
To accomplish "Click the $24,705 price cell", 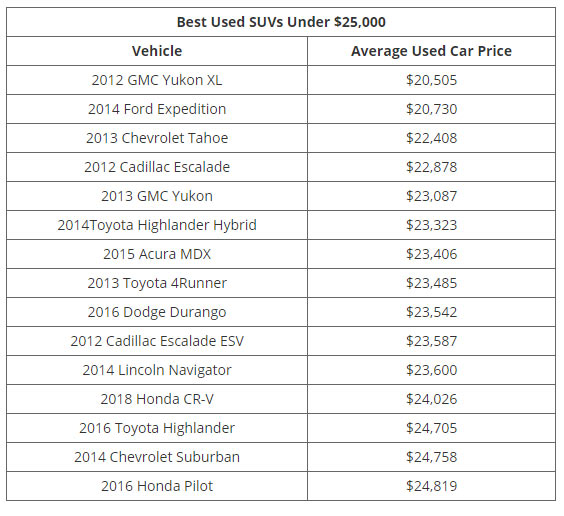I will (431, 428).
